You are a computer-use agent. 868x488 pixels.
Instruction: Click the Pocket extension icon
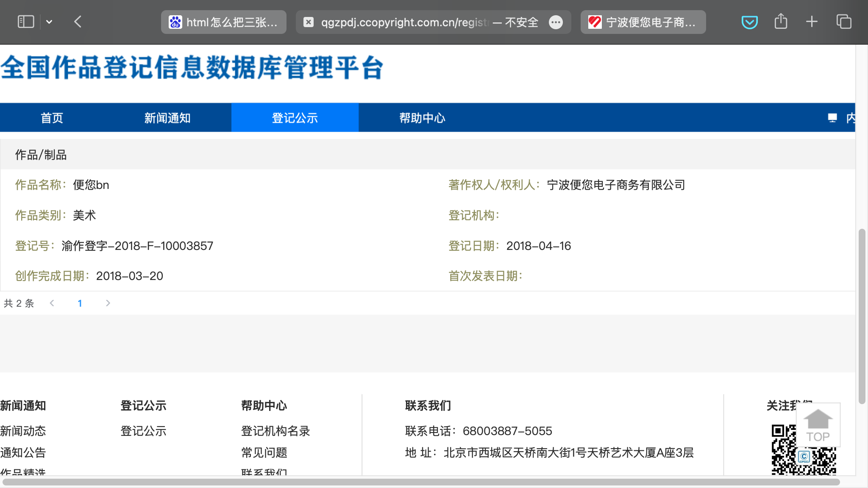[x=749, y=22]
